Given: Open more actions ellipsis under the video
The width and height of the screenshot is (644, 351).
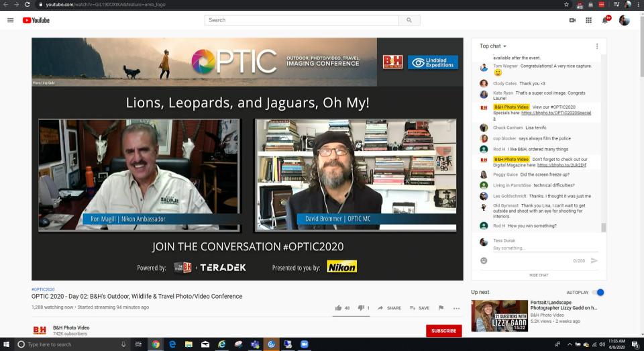Looking at the screenshot, I should [456, 308].
